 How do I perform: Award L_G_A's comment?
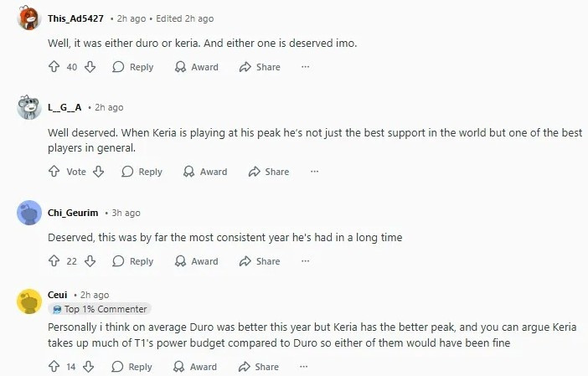(205, 172)
